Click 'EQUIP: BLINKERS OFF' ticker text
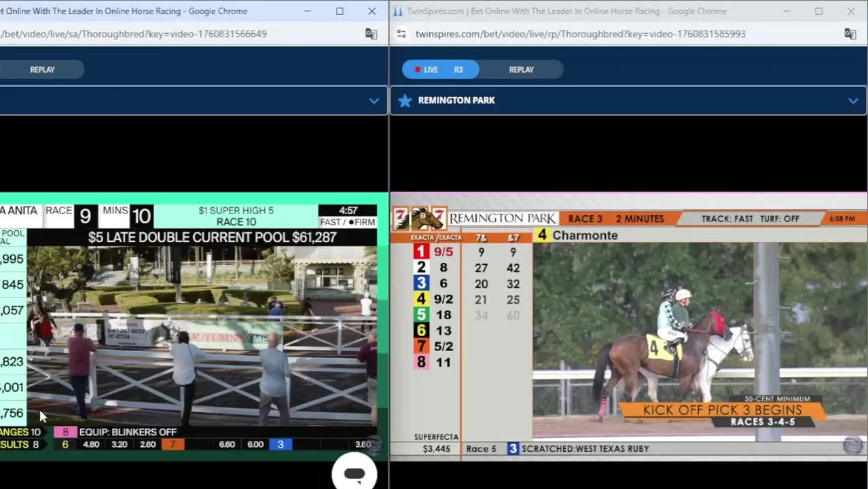Image resolution: width=868 pixels, height=489 pixels. (128, 432)
